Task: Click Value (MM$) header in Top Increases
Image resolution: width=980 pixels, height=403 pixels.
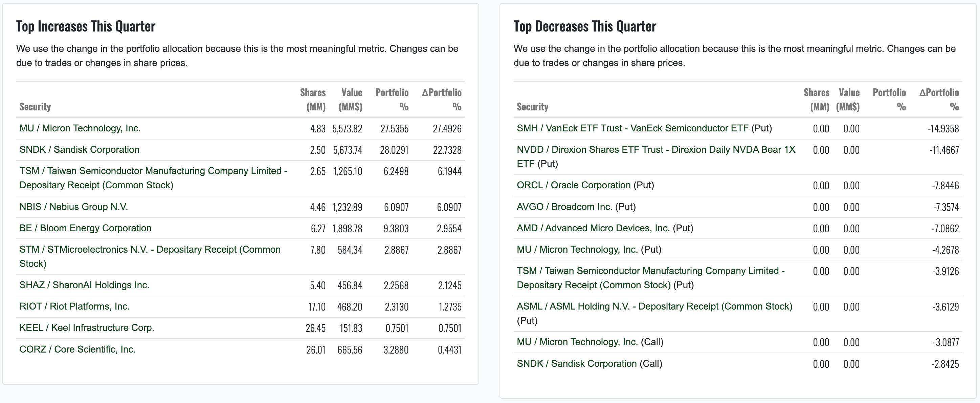Action: [x=350, y=99]
